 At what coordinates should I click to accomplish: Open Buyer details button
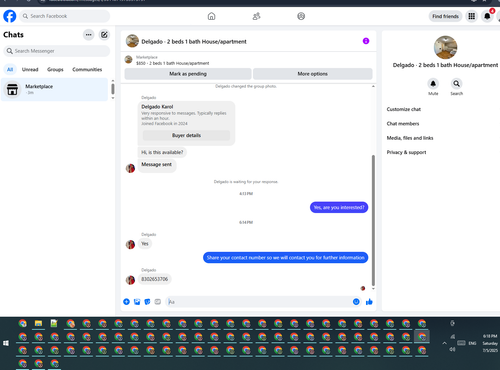pyautogui.click(x=186, y=135)
